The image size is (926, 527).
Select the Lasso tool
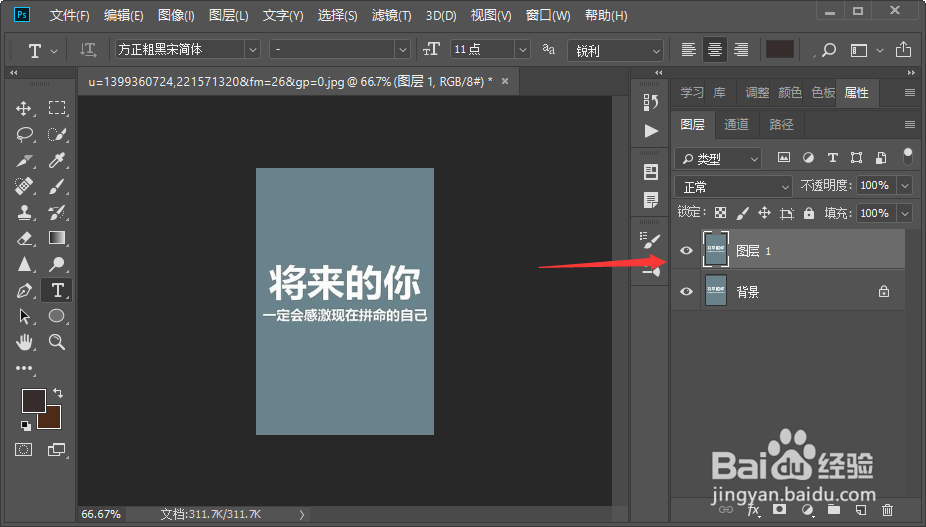coord(24,134)
